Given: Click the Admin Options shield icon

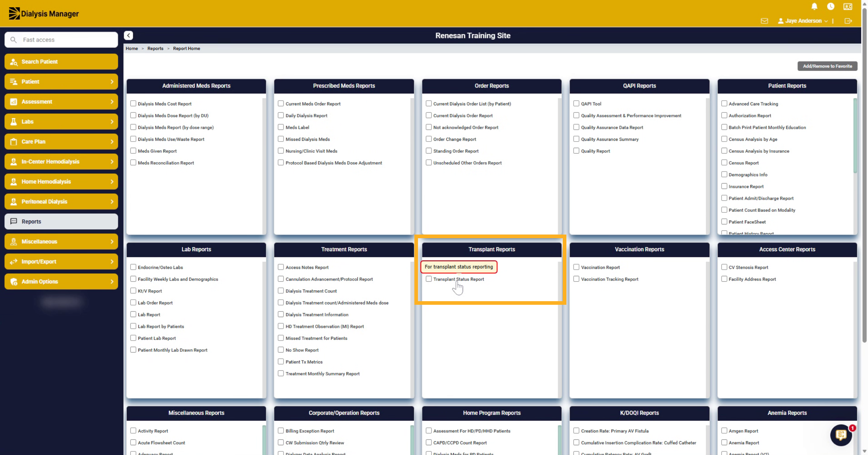Looking at the screenshot, I should coord(13,282).
